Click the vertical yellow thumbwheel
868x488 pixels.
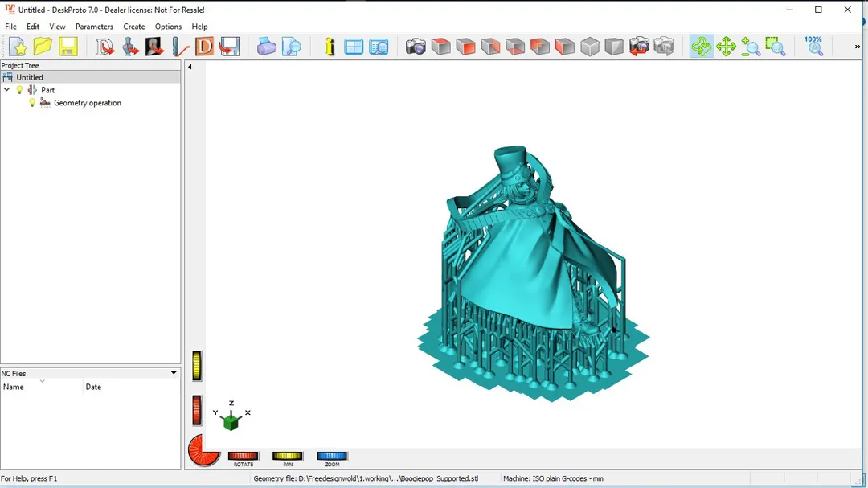click(197, 366)
